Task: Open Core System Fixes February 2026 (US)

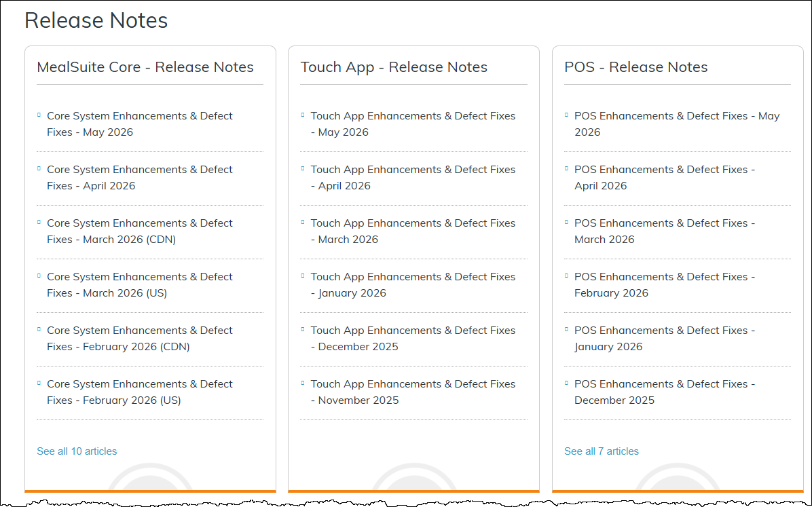Action: click(x=140, y=392)
